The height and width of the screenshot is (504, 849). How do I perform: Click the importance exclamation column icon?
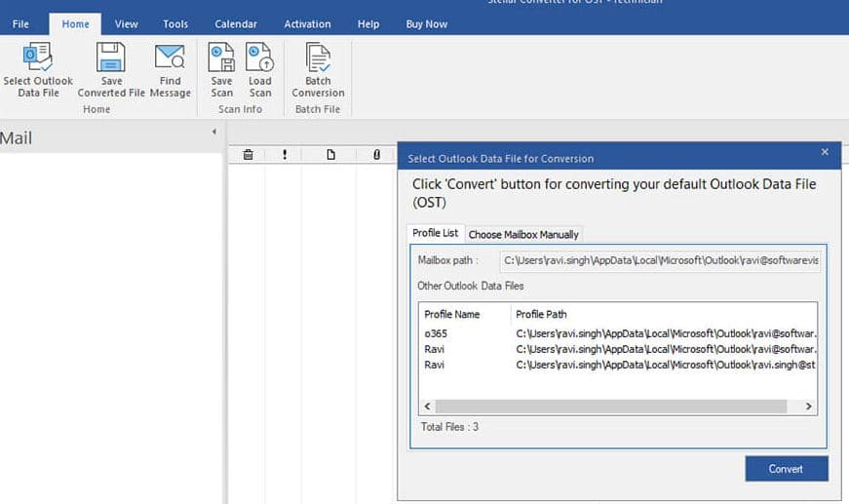285,155
